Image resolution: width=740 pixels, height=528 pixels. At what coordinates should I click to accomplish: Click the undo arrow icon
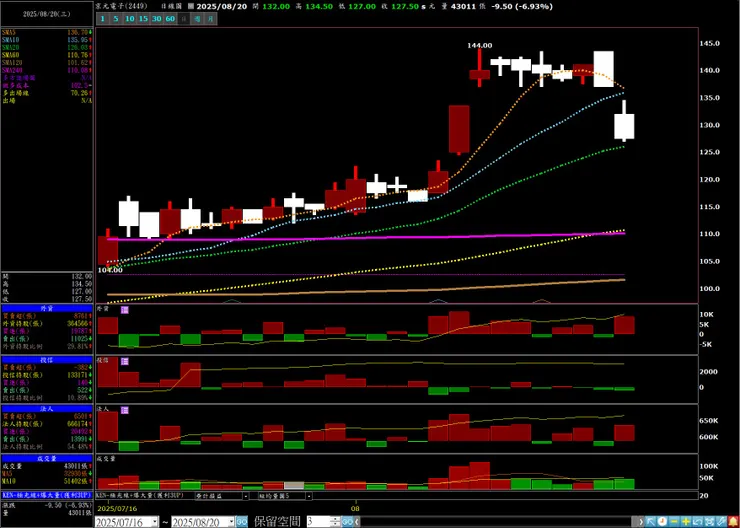point(698,522)
